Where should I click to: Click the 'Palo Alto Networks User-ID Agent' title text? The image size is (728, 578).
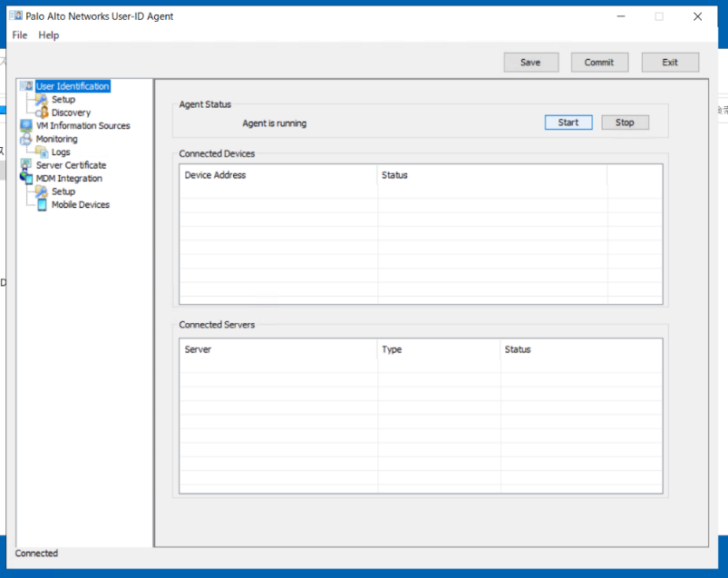(100, 16)
